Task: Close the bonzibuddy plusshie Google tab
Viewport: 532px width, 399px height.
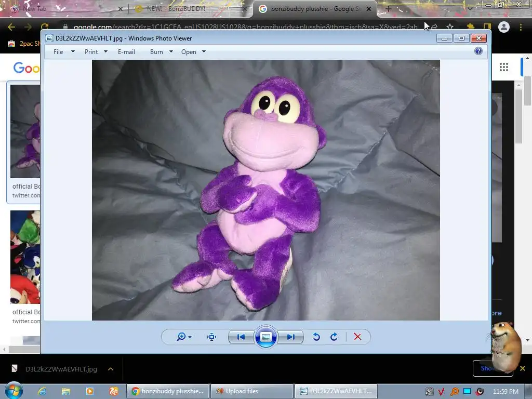Action: 369,9
